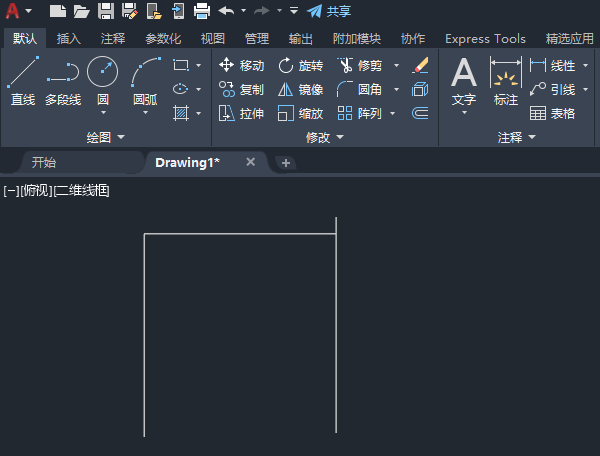Screen dimensions: 600x456
Task: Click the eraser (delete) icon in 修改 panel
Action: [x=420, y=65]
